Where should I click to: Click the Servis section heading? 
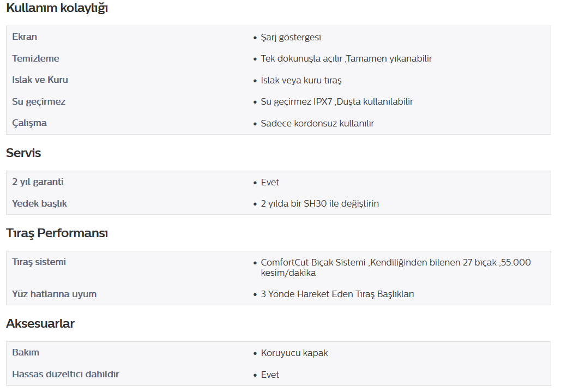[x=23, y=153]
